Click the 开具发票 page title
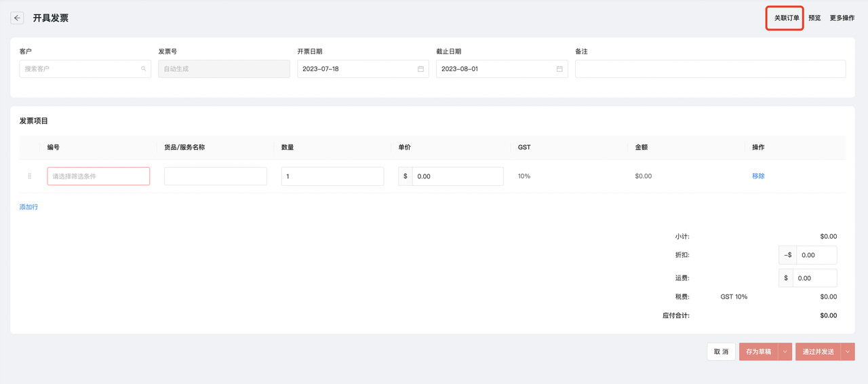This screenshot has height=384, width=868. coord(51,18)
